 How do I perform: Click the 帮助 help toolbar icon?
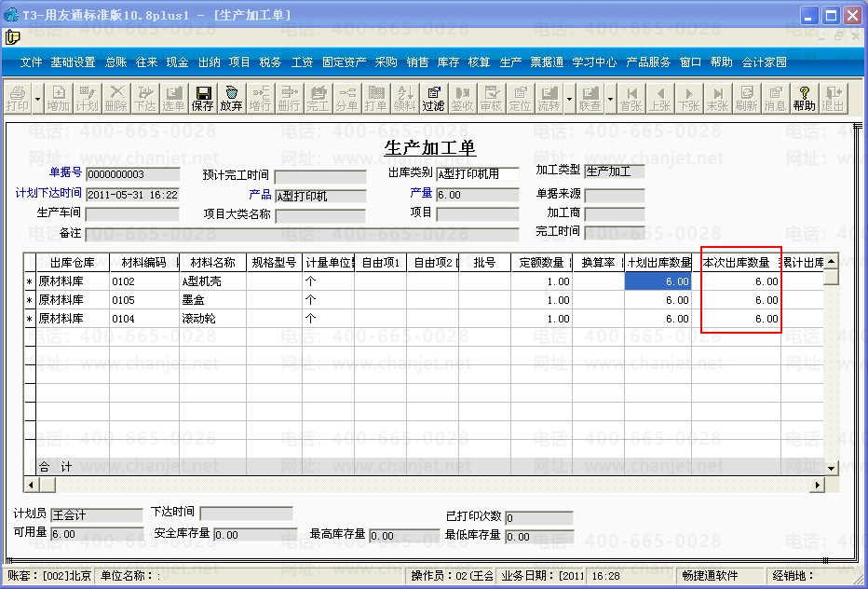(x=805, y=98)
